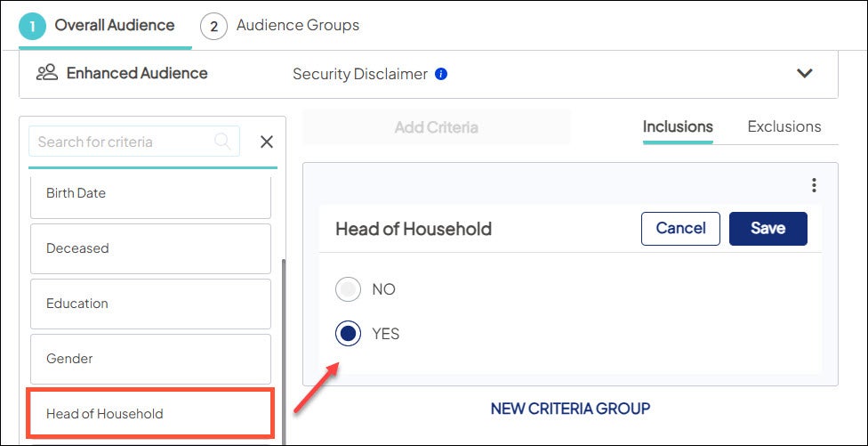Image resolution: width=868 pixels, height=446 pixels.
Task: Close the criteria search with X icon
Action: coord(266,142)
